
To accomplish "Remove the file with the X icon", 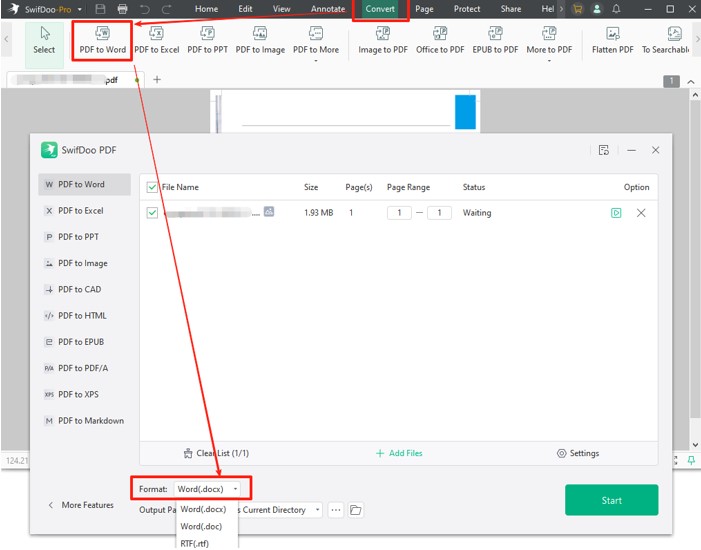I will [x=641, y=213].
